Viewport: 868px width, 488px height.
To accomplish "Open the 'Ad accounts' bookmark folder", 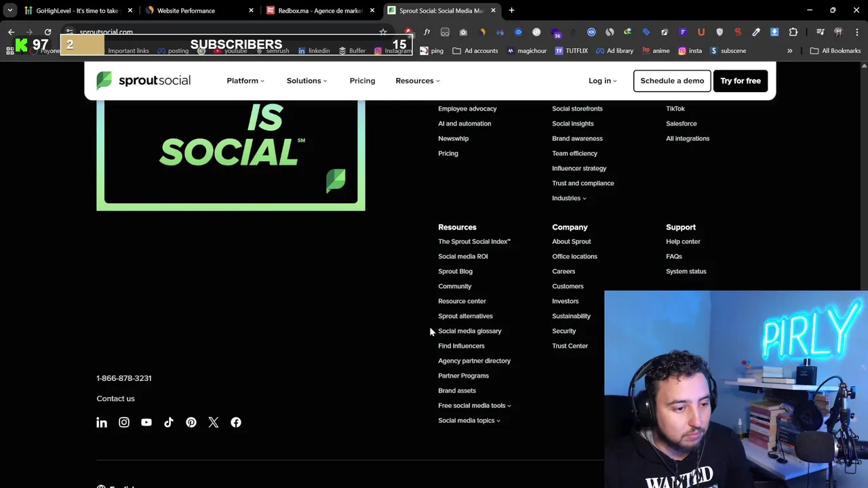I will click(475, 51).
